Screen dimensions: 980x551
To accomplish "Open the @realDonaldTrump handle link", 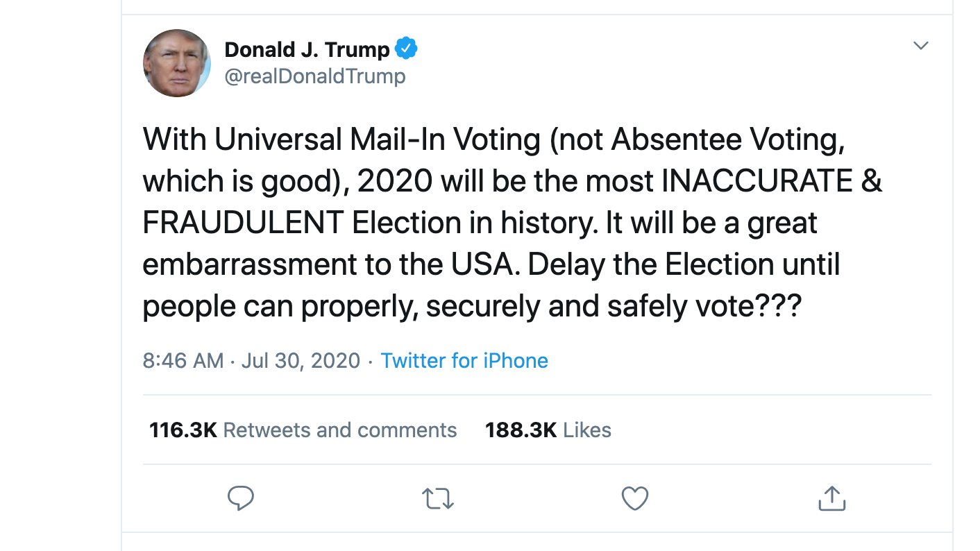I will point(315,76).
